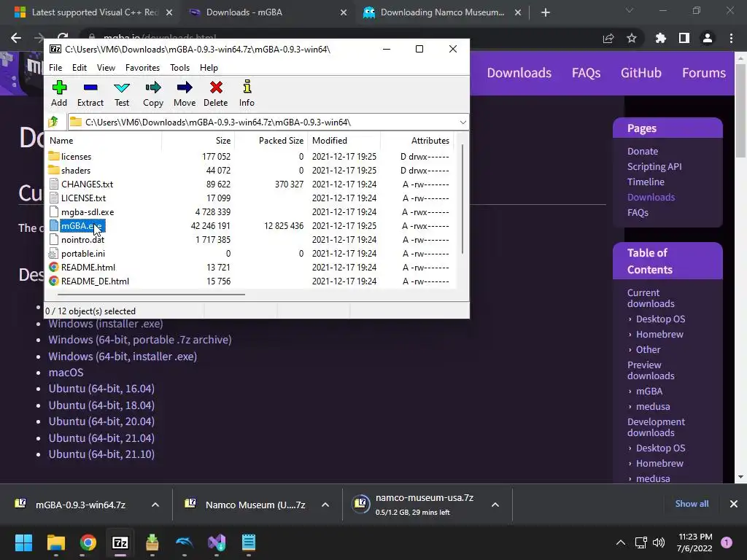Open options arrow for mGBA-0.9.3-win64.7z download

pyautogui.click(x=155, y=505)
